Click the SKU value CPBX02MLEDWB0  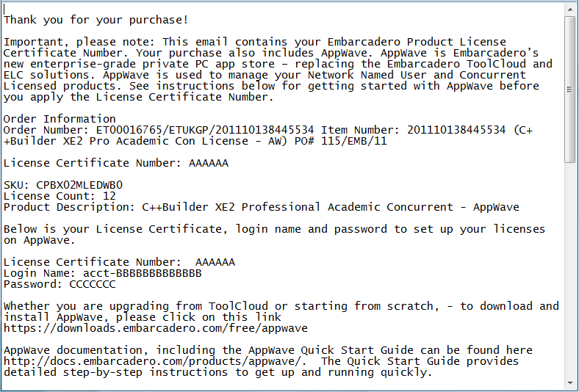click(79, 185)
